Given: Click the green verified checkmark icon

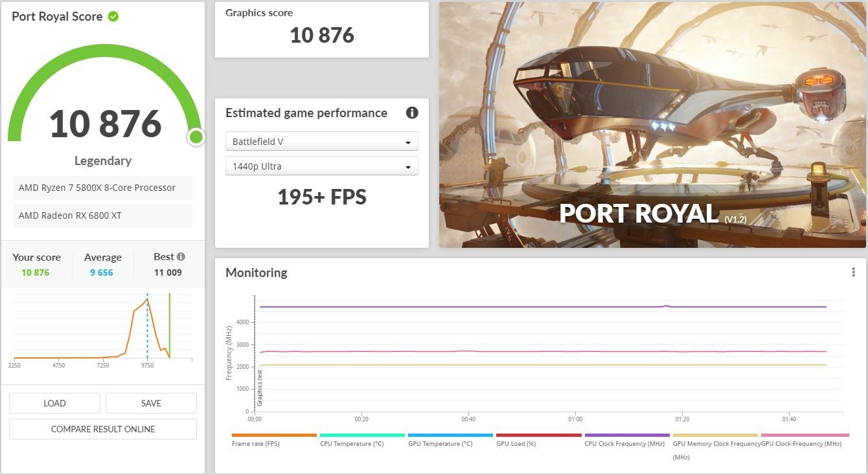Looking at the screenshot, I should tap(113, 16).
